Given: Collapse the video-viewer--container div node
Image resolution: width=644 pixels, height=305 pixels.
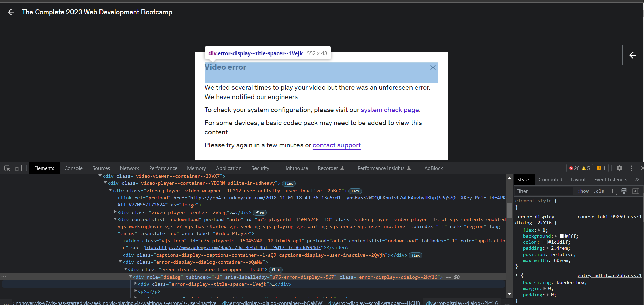Looking at the screenshot, I should click(x=100, y=176).
